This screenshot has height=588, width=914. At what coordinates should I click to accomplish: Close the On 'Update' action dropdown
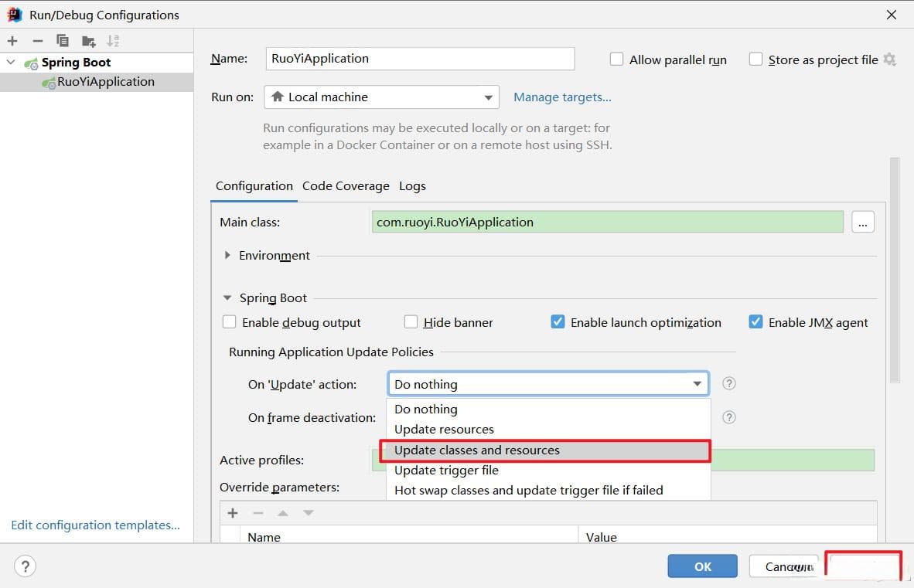697,384
